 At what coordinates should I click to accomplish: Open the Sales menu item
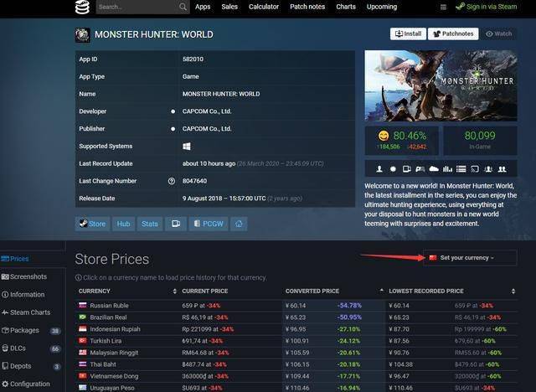click(229, 7)
